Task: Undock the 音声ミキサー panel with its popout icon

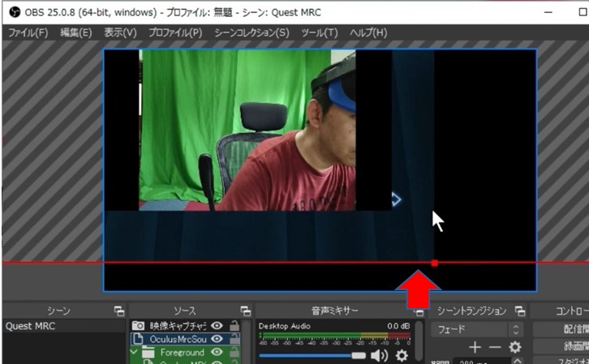Action: [x=419, y=312]
